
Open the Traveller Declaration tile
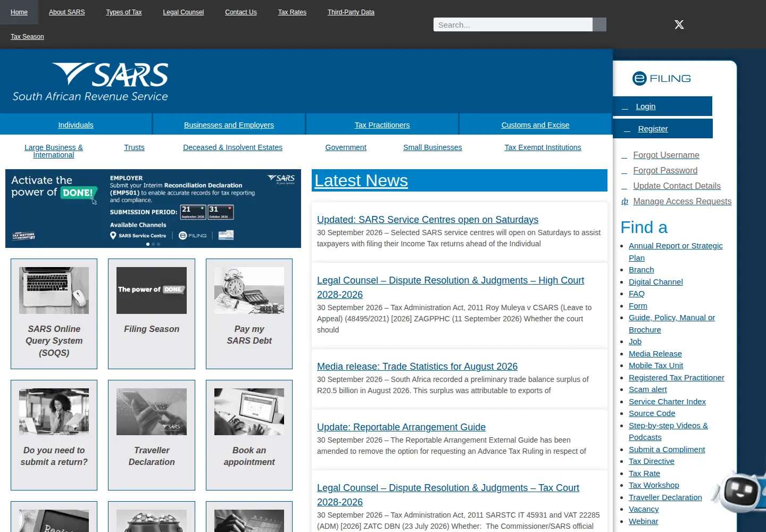pyautogui.click(x=152, y=435)
